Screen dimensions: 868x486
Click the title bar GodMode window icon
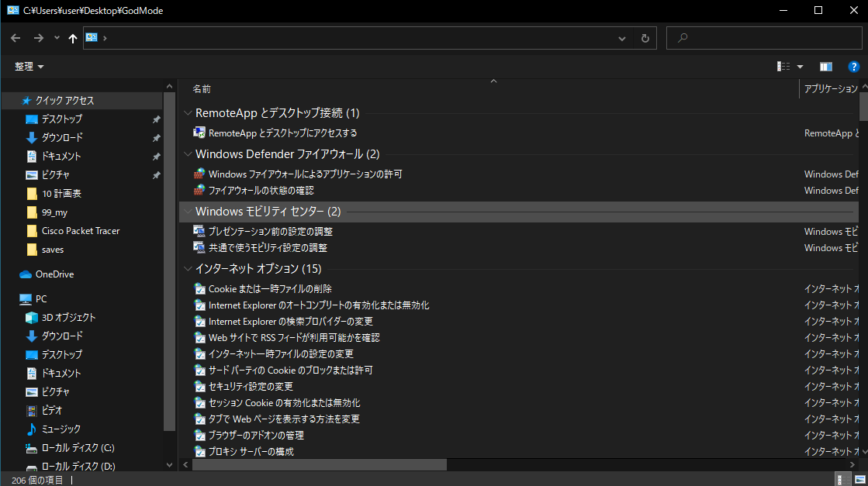(12, 11)
